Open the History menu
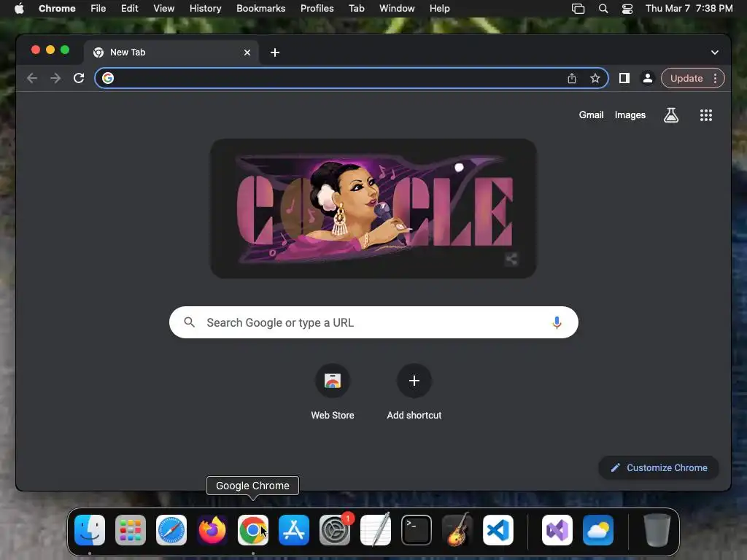 coord(205,9)
